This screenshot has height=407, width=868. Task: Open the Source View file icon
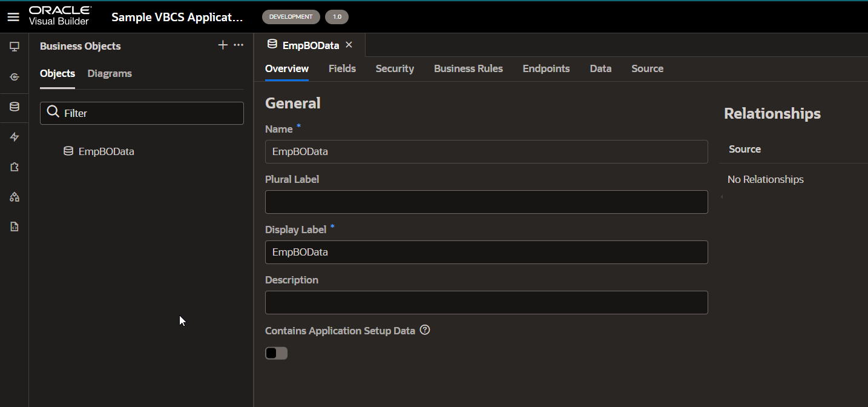click(15, 227)
